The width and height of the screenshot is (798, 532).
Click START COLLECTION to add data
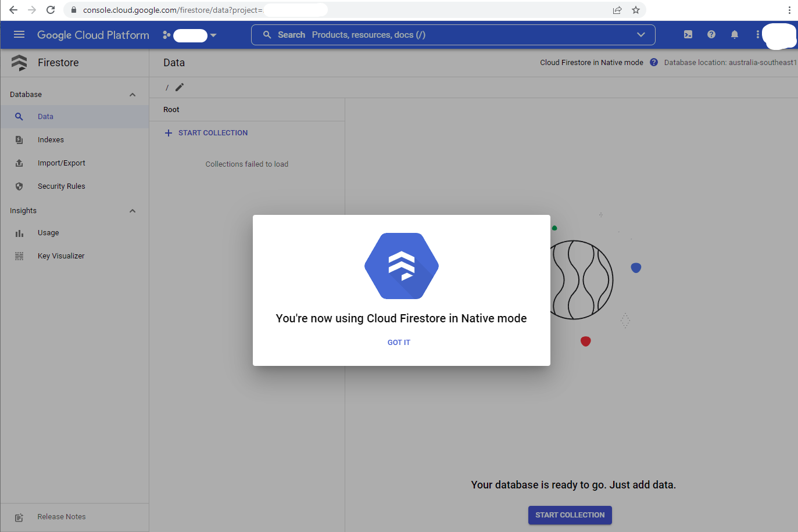point(570,515)
